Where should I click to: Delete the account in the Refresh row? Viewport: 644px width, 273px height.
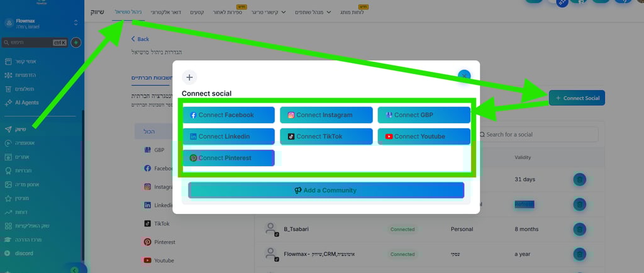click(579, 204)
